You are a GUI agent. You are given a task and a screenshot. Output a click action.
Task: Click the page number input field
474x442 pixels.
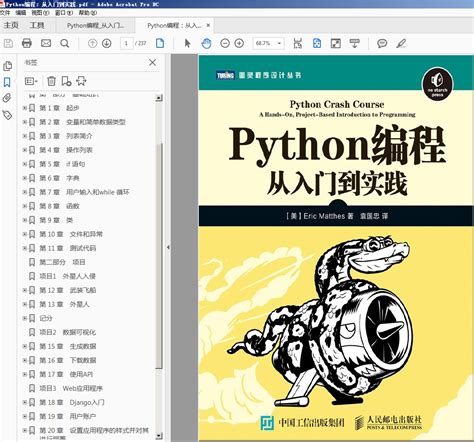coord(126,43)
